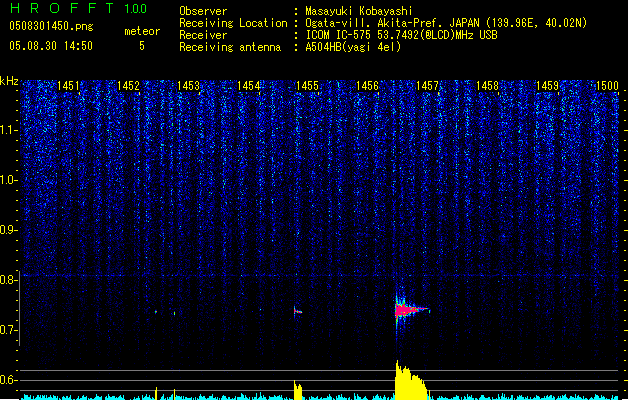Click the 0.6 kHz axis label
The image size is (629, 400).
point(8,380)
